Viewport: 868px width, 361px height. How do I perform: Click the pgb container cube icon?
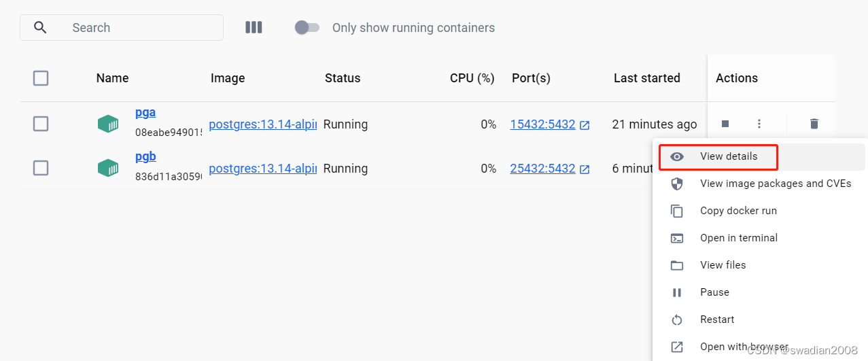tap(108, 168)
